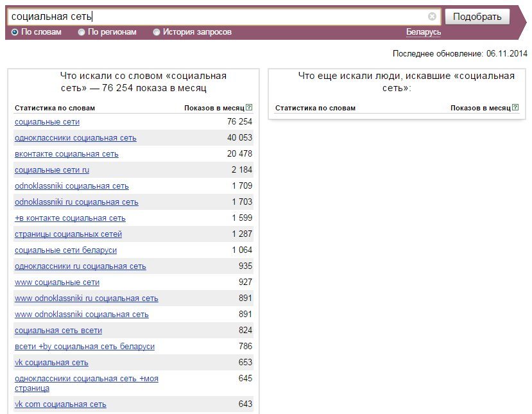Open vk com социальная сеть link
The height and width of the screenshot is (414, 532).
click(x=60, y=404)
